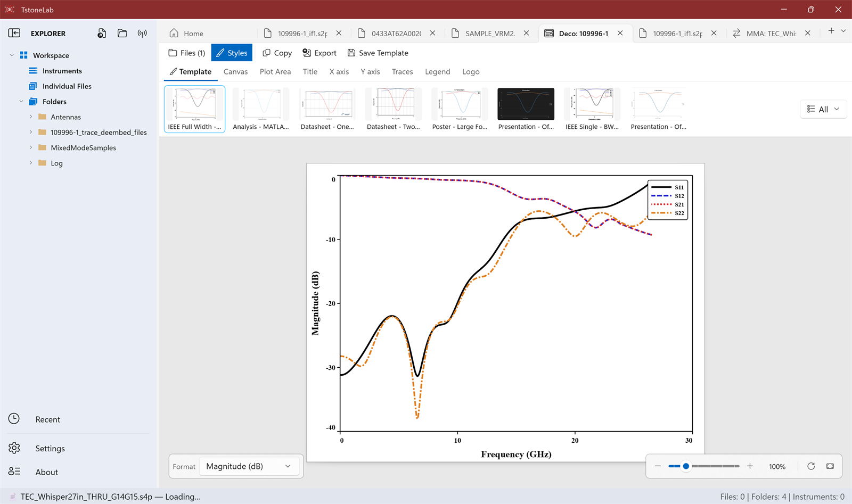Screen dimensions: 852x504
Task: Click the open folder icon in Explorer header
Action: point(122,33)
